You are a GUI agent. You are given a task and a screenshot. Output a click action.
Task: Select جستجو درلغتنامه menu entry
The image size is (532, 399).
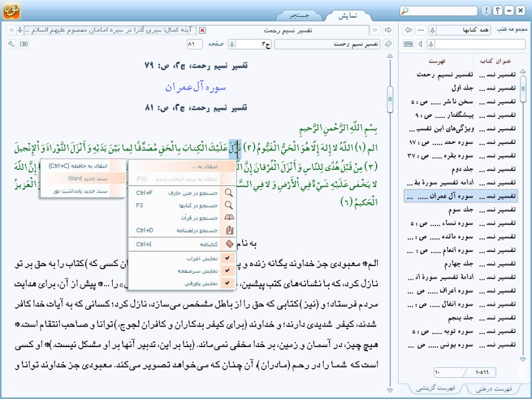182,230
